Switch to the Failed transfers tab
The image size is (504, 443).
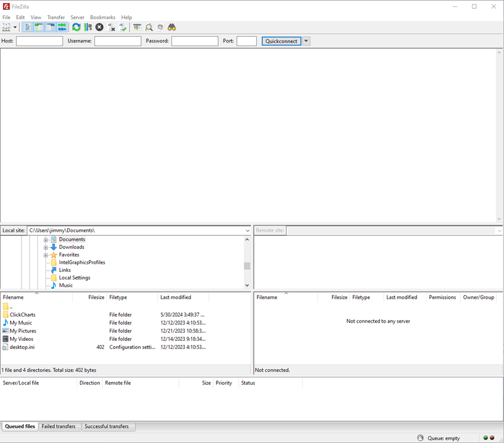coord(58,426)
